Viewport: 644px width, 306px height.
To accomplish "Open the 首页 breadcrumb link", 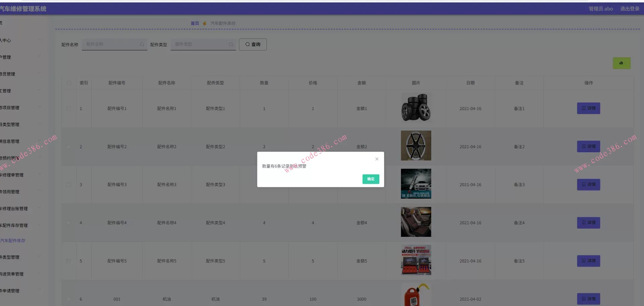I will click(195, 23).
